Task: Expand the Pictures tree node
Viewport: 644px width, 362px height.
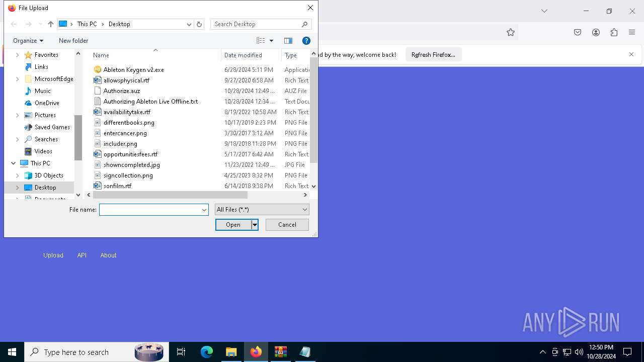Action: [x=18, y=115]
